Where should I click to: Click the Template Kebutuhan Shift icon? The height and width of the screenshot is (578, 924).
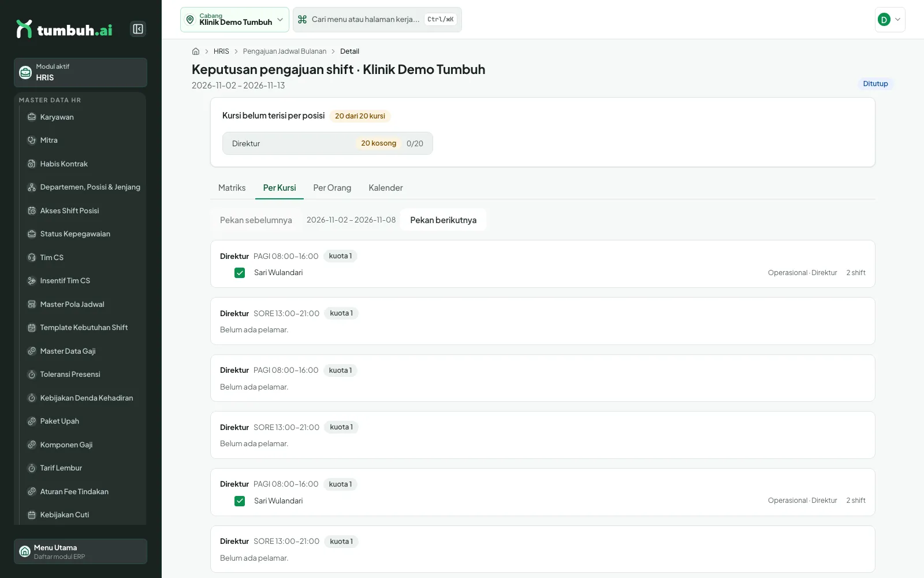[32, 328]
